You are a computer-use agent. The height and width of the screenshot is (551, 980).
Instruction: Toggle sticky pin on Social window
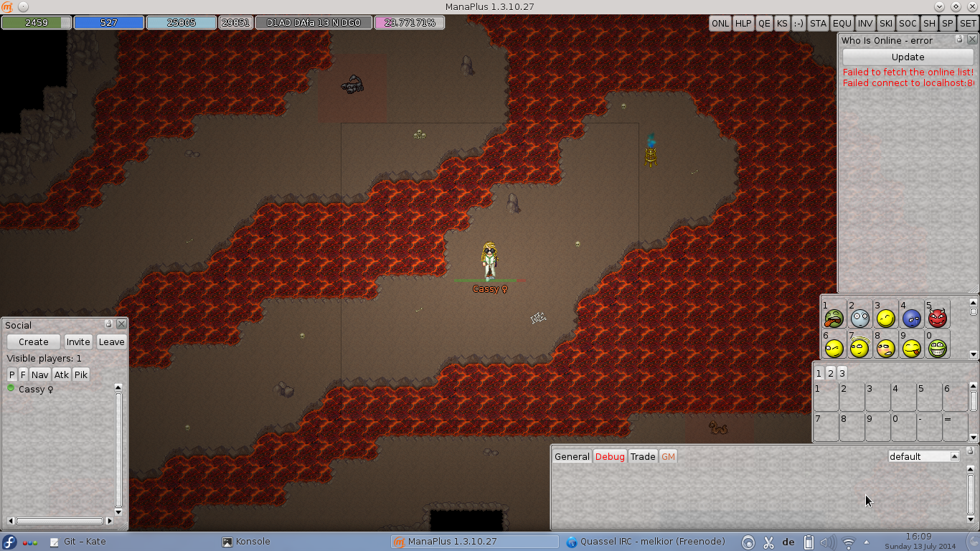(108, 324)
